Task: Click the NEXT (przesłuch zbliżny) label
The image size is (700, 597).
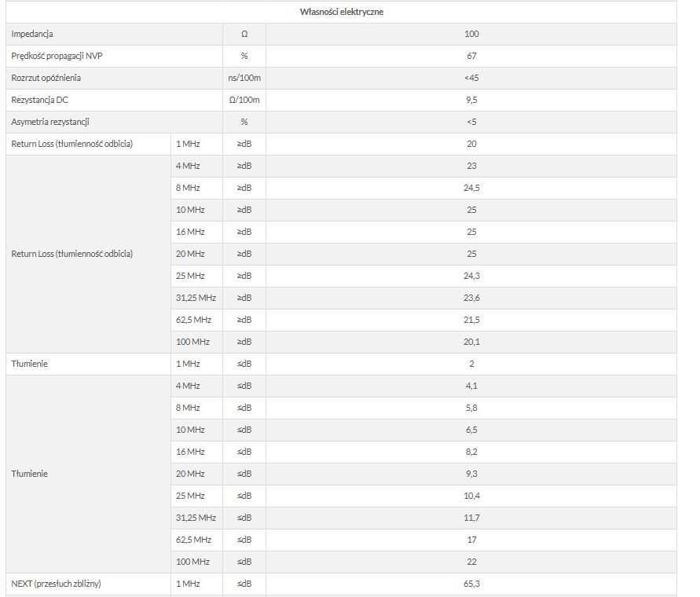Action: click(x=57, y=584)
